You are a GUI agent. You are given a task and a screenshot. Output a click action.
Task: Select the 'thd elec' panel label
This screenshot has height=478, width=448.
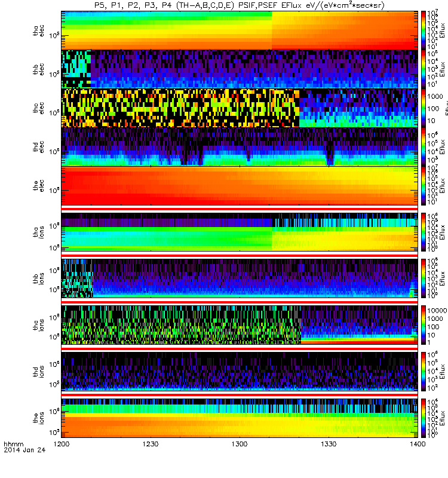coord(38,146)
